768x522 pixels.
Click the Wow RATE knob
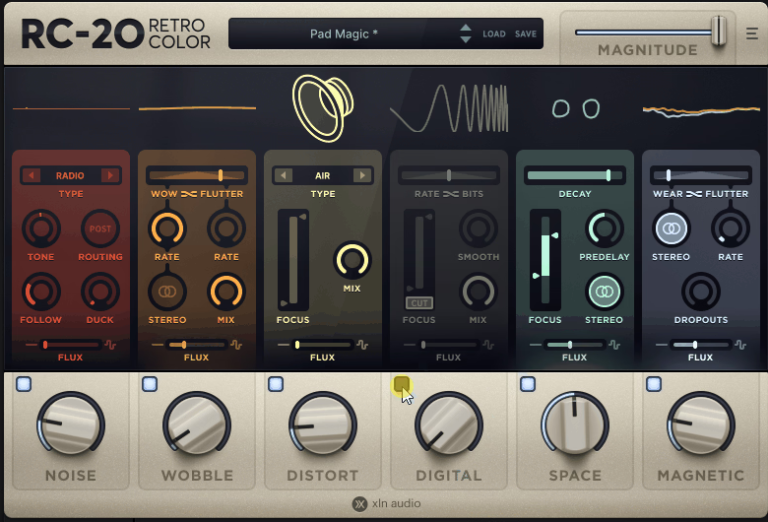click(x=167, y=229)
